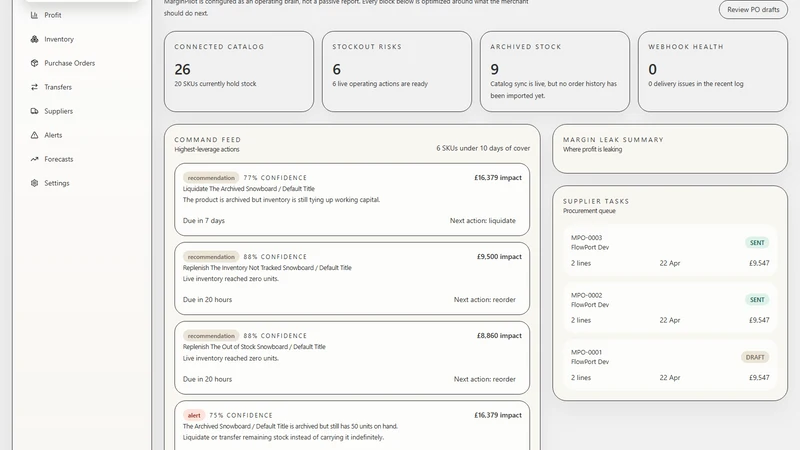Open the Stockout Risks card
800x450 pixels.
(x=397, y=71)
